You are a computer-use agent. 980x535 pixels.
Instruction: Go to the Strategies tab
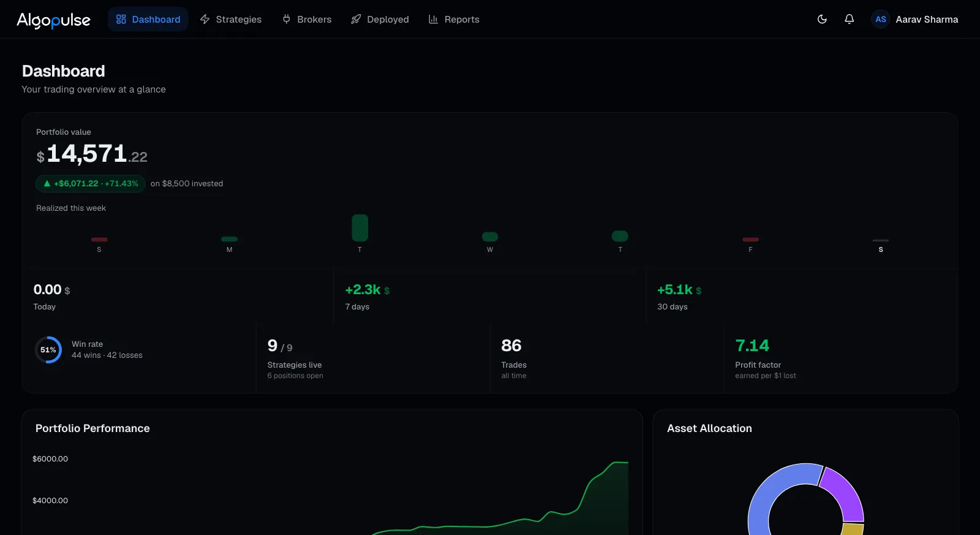[231, 19]
